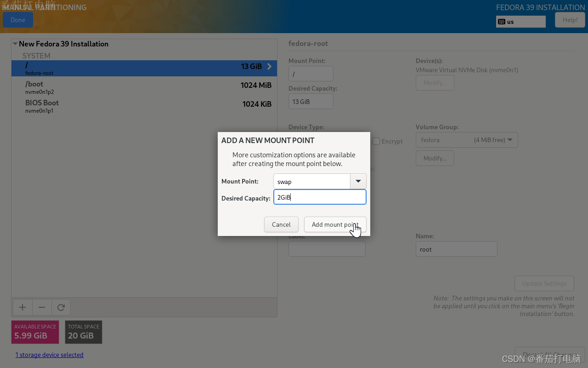The width and height of the screenshot is (588, 368).
Task: Click the Desired Capacity field containing 2GiB
Action: 320,197
